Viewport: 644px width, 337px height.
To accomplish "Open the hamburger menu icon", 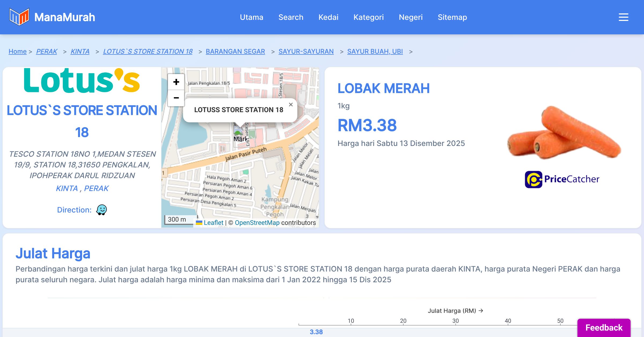I will (623, 17).
